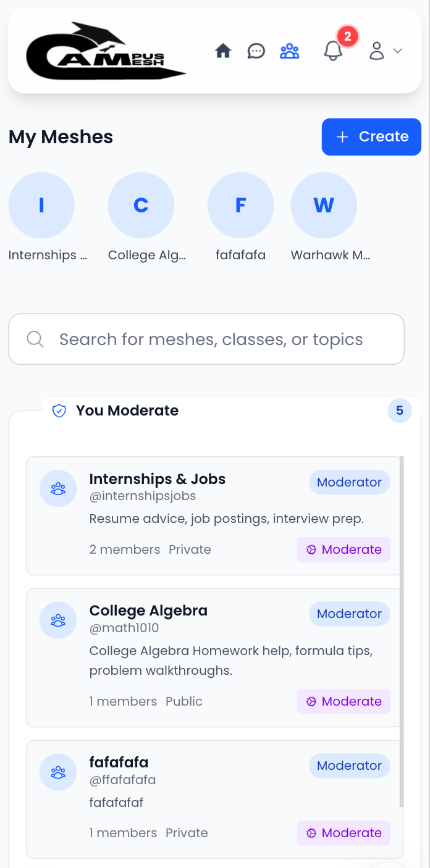Image resolution: width=430 pixels, height=868 pixels.
Task: Click the fafafafa card group icon
Action: click(x=58, y=772)
